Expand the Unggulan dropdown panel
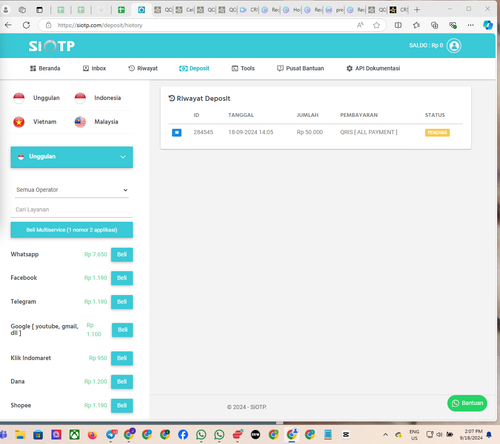The height and width of the screenshot is (444, 500). pos(72,157)
